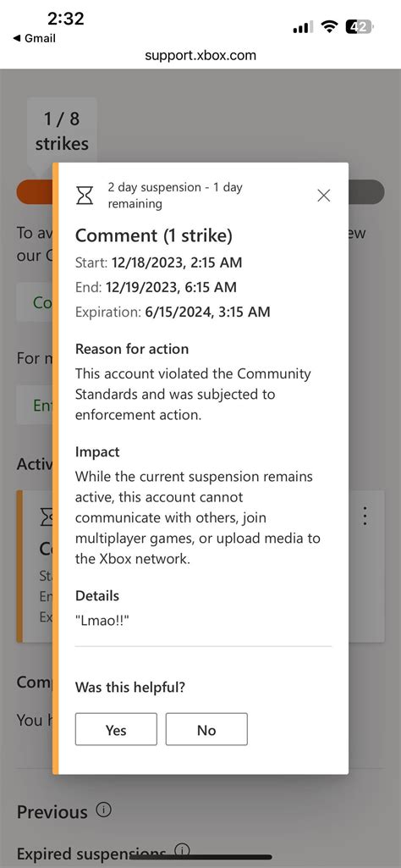Select the Comment (1 strike) heading
Image resolution: width=401 pixels, height=868 pixels.
pyautogui.click(x=154, y=235)
